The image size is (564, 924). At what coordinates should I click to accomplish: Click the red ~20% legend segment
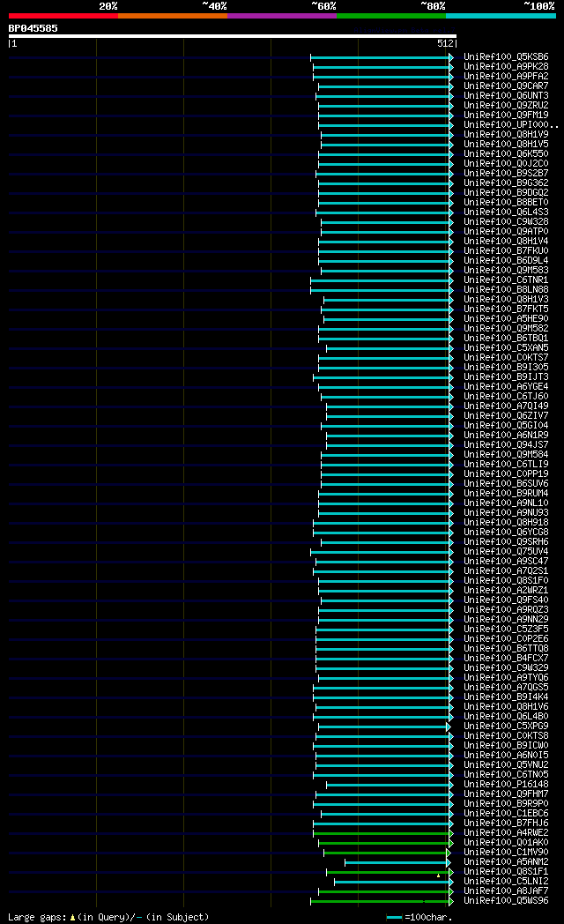pos(63,16)
